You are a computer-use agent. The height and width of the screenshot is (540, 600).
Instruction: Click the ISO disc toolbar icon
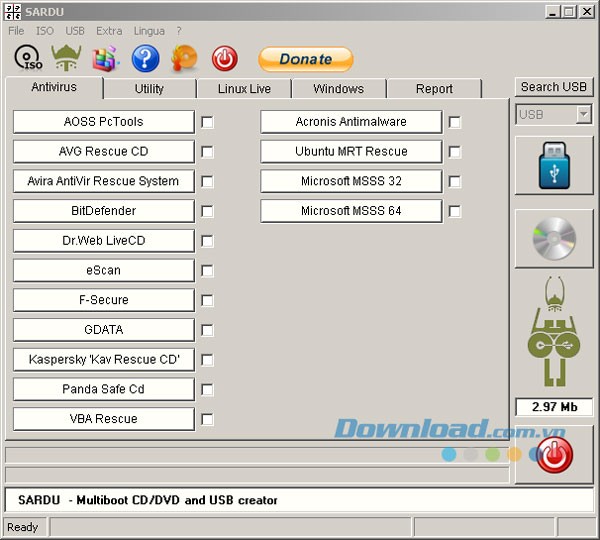(27, 59)
